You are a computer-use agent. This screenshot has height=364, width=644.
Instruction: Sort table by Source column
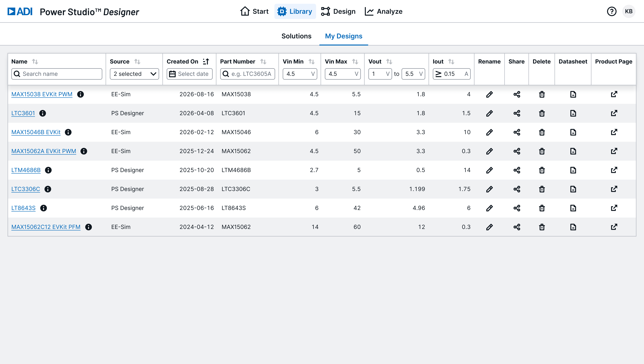(137, 61)
